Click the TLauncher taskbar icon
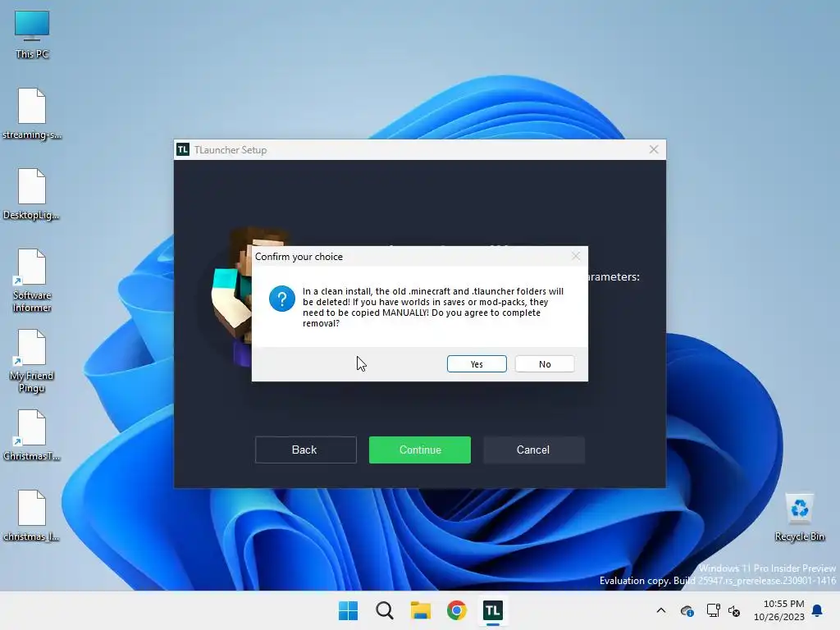 (493, 610)
